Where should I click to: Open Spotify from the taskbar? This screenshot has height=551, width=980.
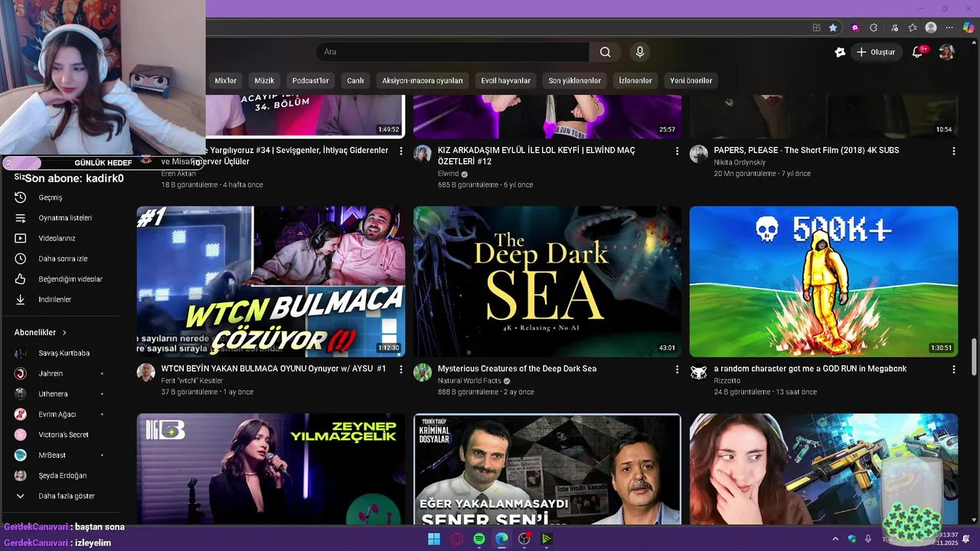point(479,539)
